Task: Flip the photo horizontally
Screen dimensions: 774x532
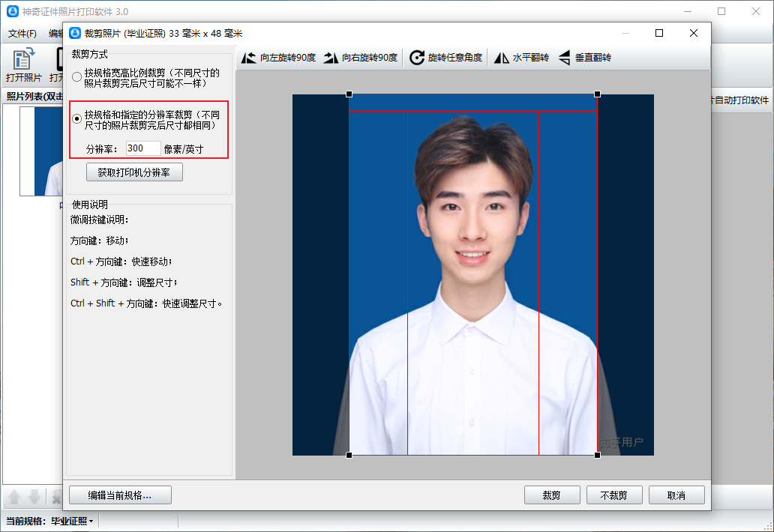Action: point(501,58)
